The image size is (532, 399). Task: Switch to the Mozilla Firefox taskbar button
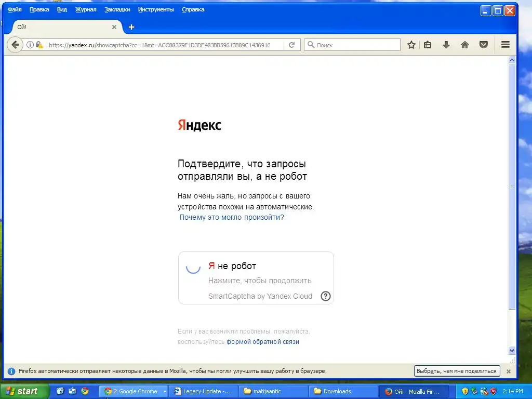coord(413,391)
